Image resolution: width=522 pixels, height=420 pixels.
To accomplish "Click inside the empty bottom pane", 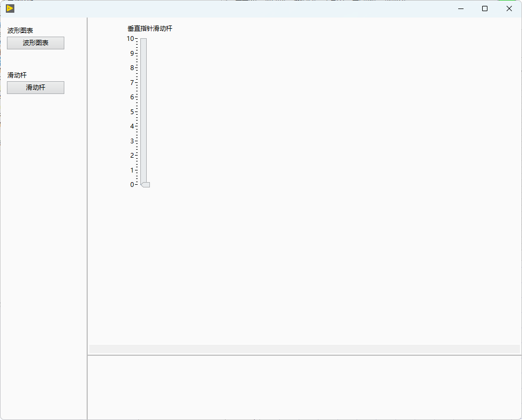I will point(304,388).
